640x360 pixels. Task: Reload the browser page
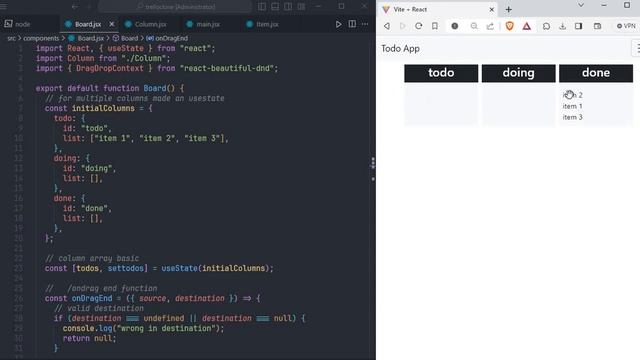(418, 26)
